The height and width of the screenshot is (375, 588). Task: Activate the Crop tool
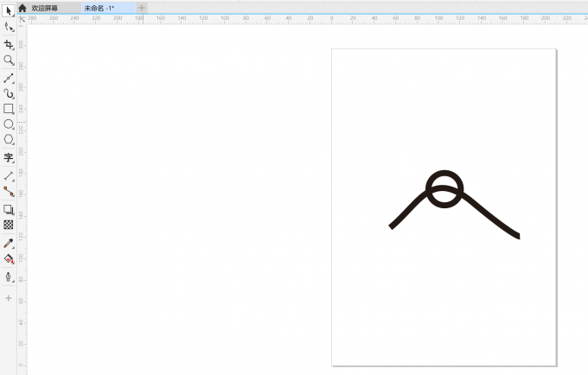[9, 44]
